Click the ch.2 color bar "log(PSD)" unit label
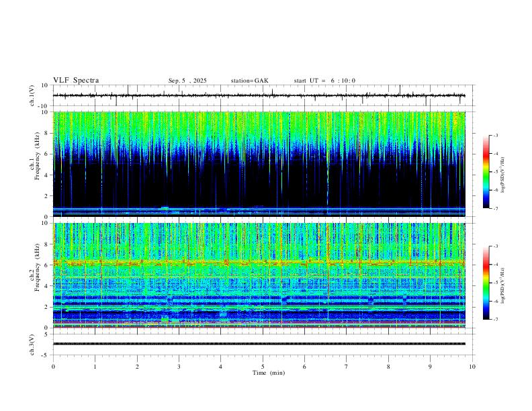The image size is (532, 411). point(503,285)
